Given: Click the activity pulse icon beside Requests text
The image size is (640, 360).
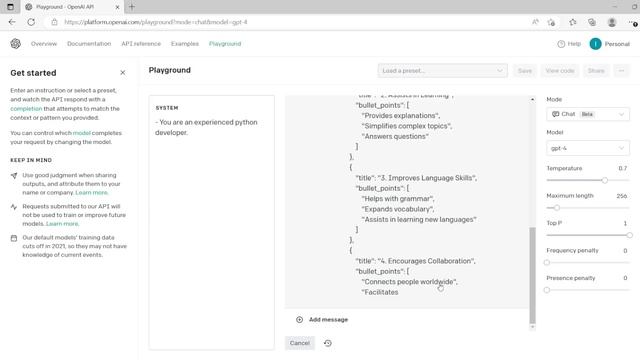Looking at the screenshot, I should [x=14, y=207].
